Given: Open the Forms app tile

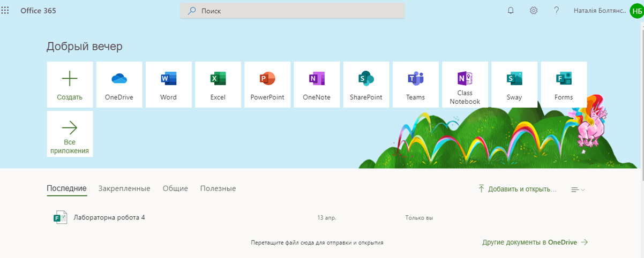Looking at the screenshot, I should (564, 85).
